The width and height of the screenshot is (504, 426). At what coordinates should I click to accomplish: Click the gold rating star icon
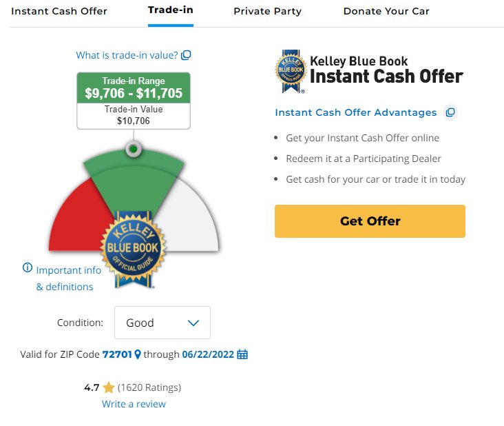point(109,387)
